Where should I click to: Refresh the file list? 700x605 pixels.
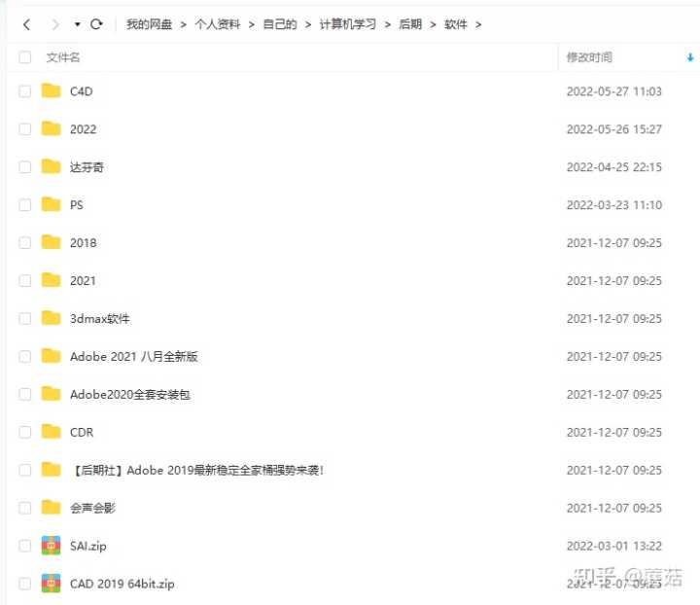[x=96, y=24]
